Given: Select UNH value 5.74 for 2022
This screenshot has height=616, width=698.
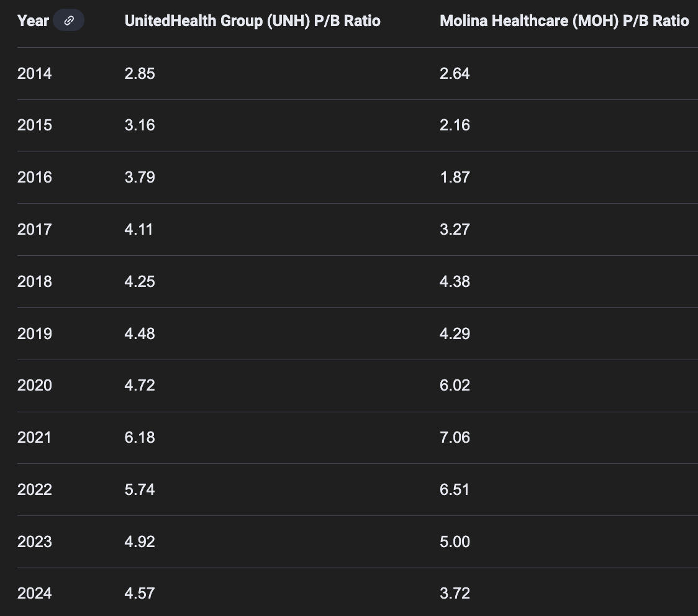Looking at the screenshot, I should [140, 489].
